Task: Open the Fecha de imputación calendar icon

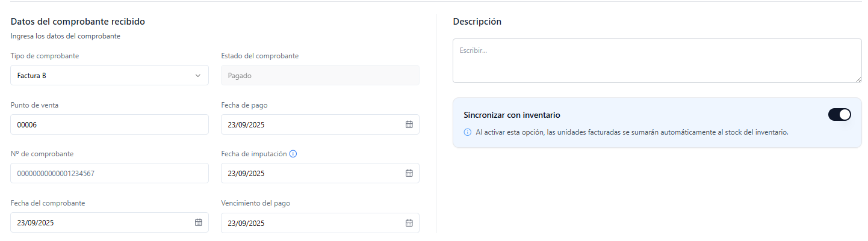Action: coord(409,173)
